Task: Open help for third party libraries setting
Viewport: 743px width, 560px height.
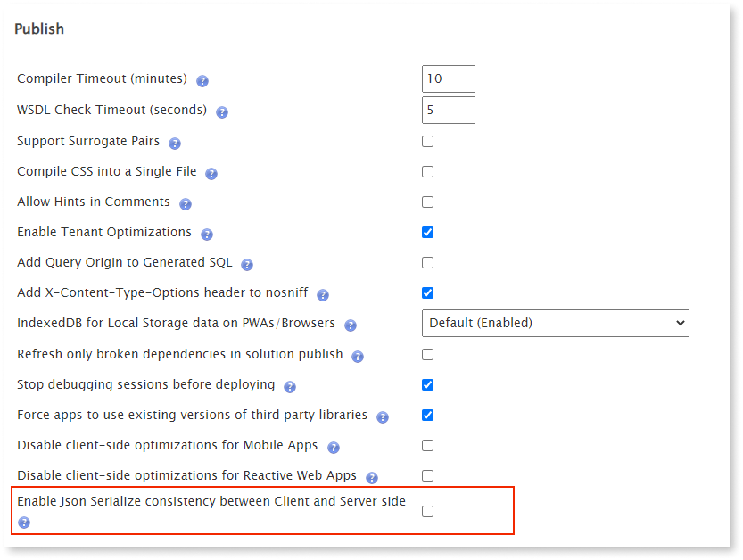Action: coord(383,416)
